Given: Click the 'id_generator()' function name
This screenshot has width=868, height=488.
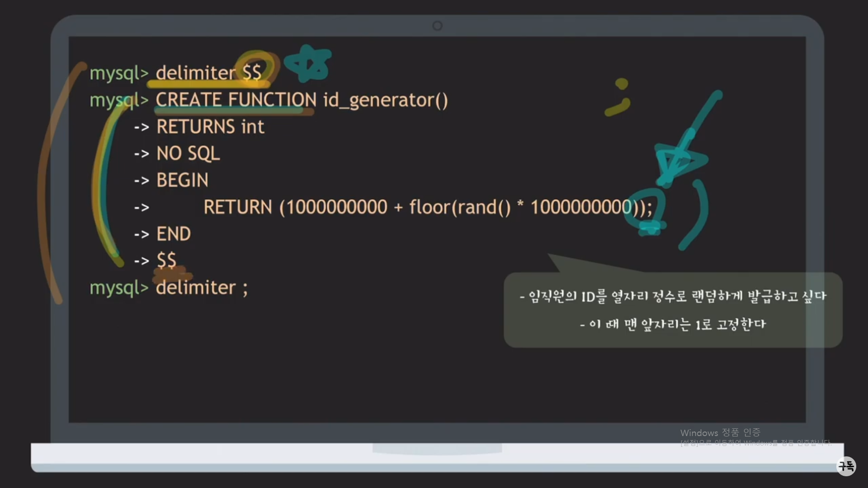Looking at the screenshot, I should tap(385, 100).
